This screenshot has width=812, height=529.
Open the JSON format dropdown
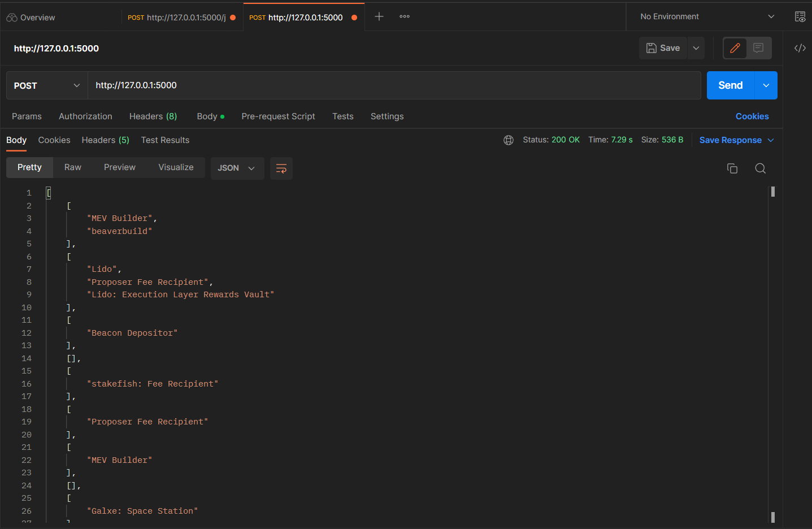(x=237, y=168)
